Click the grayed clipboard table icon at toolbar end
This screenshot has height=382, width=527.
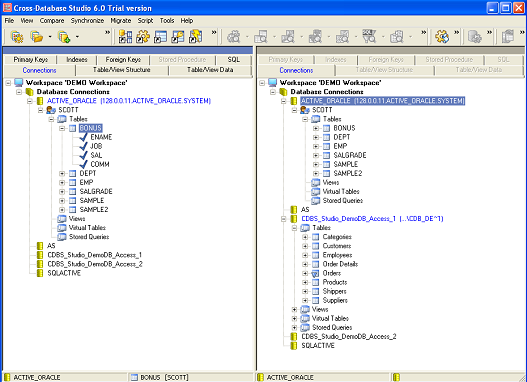[x=508, y=36]
